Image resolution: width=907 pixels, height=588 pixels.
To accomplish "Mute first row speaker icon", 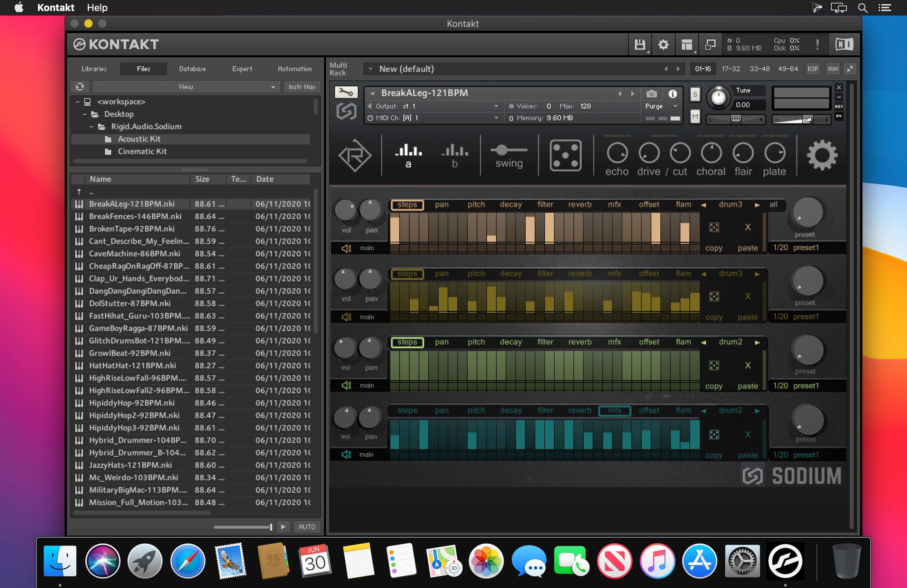I will click(x=346, y=248).
